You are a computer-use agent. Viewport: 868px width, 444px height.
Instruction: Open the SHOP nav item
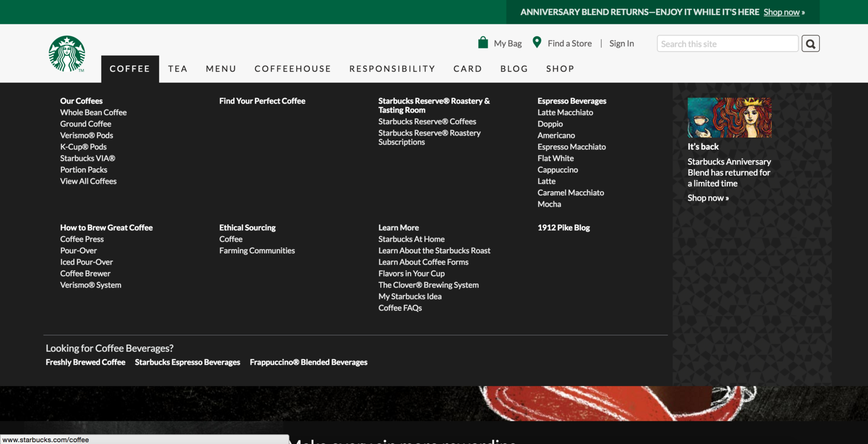tap(560, 69)
